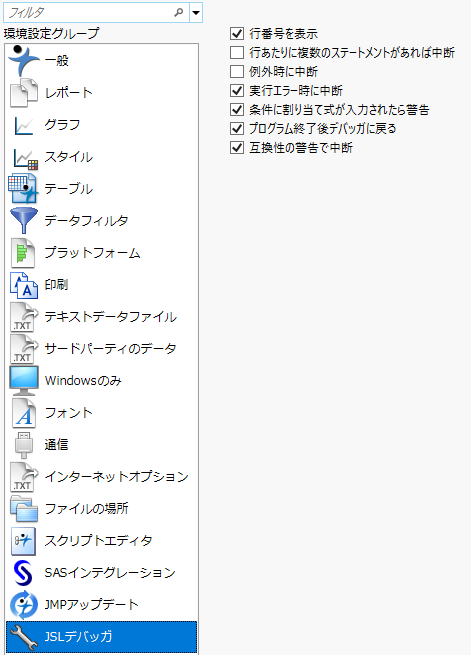Click the サードパーティのデータ TXT icon
The image size is (471, 655).
point(24,349)
